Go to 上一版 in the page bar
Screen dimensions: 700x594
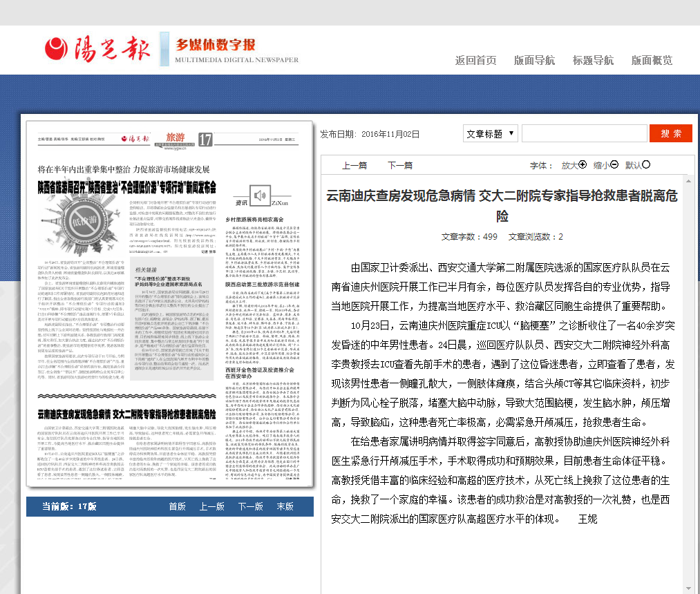point(212,506)
